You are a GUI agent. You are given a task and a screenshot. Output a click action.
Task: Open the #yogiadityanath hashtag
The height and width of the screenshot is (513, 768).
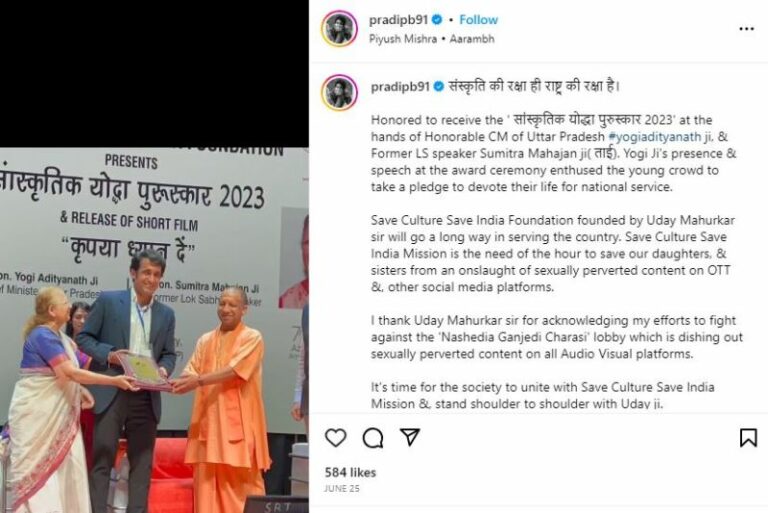point(655,137)
